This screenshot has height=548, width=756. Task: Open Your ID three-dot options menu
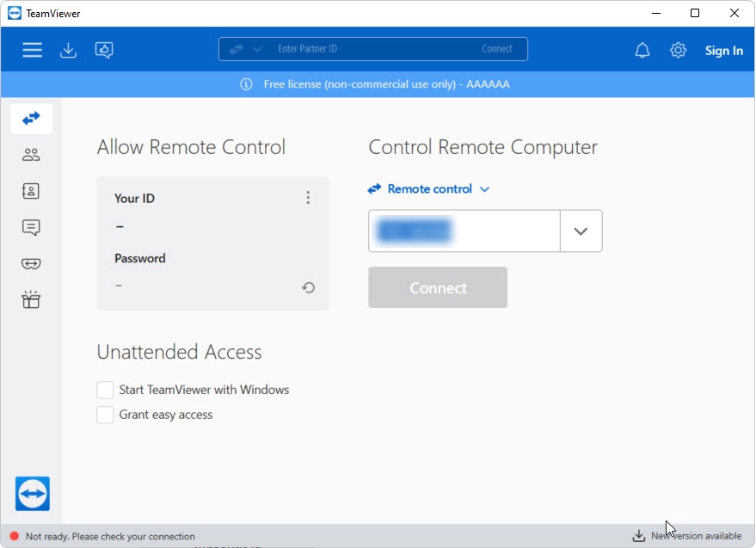308,197
